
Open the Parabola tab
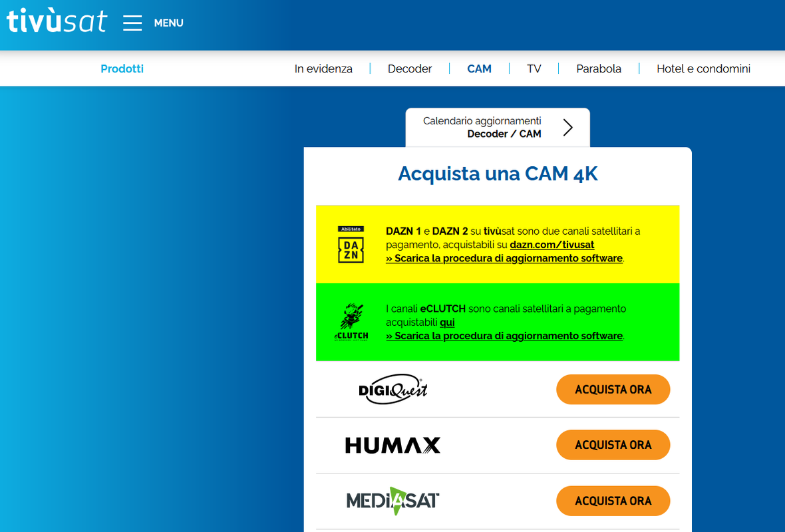pos(599,68)
